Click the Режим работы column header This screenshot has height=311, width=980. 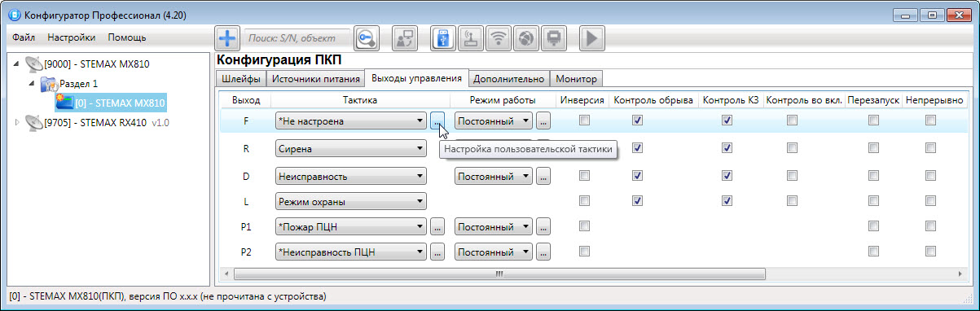pyautogui.click(x=503, y=99)
